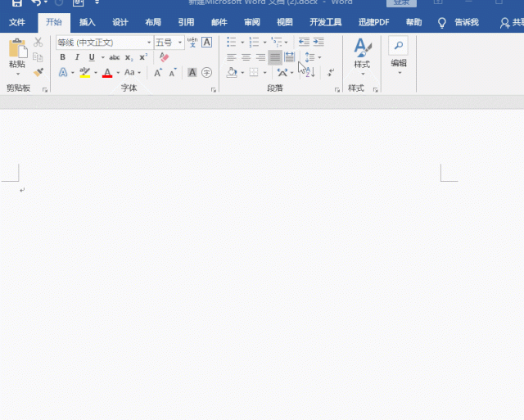Viewport: 524px width, 420px height.
Task: Open Font dialog launcher
Action: (214, 89)
